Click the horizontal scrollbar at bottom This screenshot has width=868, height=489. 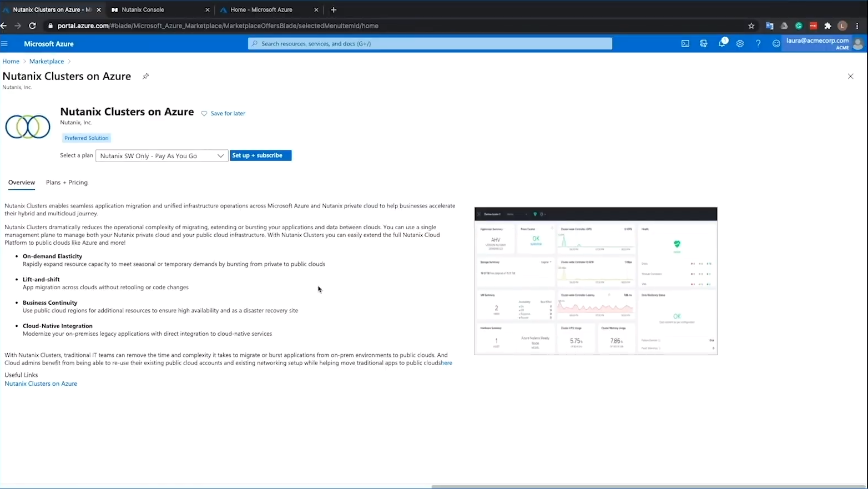[649, 487]
